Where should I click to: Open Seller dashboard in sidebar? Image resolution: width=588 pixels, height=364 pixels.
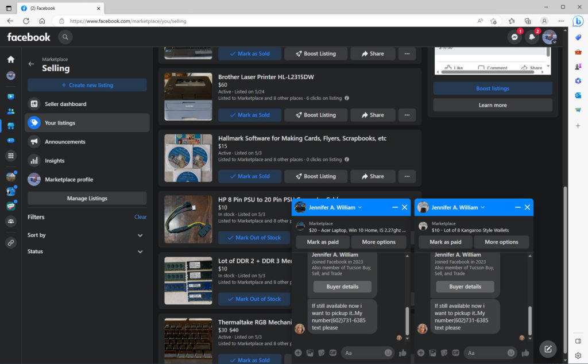coord(65,104)
